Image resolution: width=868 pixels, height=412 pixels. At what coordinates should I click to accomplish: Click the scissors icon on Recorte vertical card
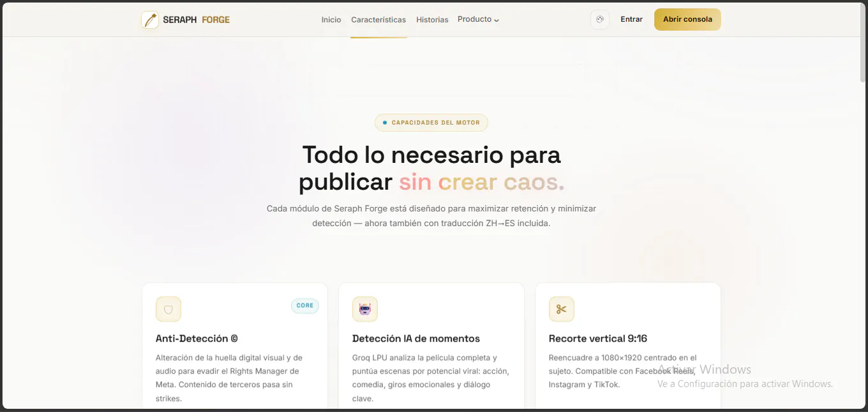[x=562, y=309]
